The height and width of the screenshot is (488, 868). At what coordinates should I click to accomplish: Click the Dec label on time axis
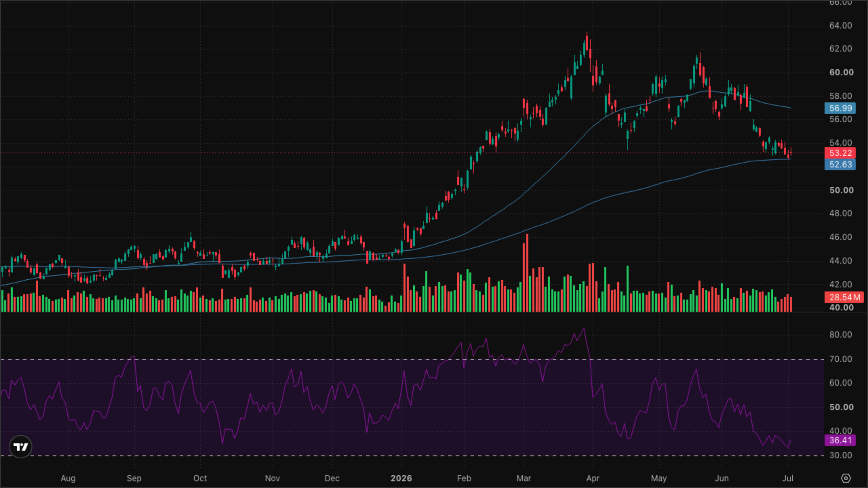click(332, 478)
